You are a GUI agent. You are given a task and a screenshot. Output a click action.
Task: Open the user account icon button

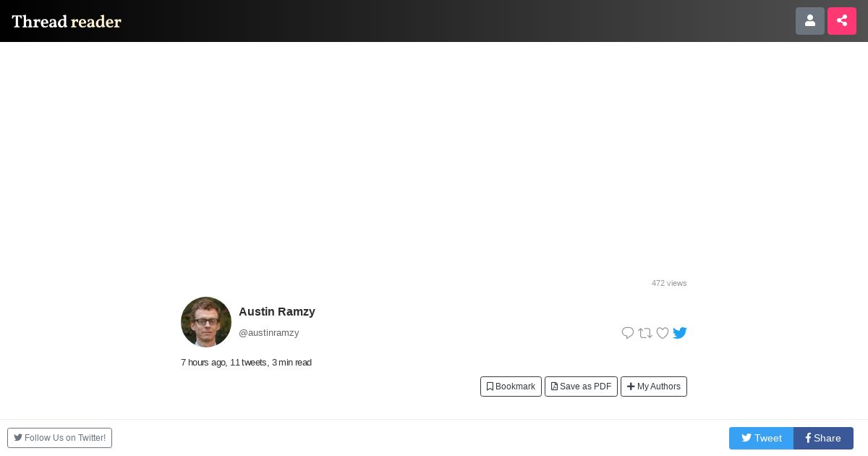(x=810, y=21)
